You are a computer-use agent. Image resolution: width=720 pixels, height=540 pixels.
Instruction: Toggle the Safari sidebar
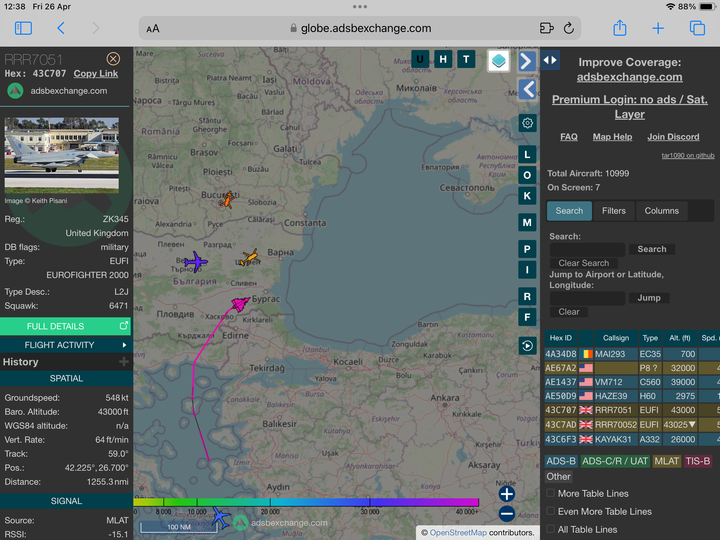23,28
